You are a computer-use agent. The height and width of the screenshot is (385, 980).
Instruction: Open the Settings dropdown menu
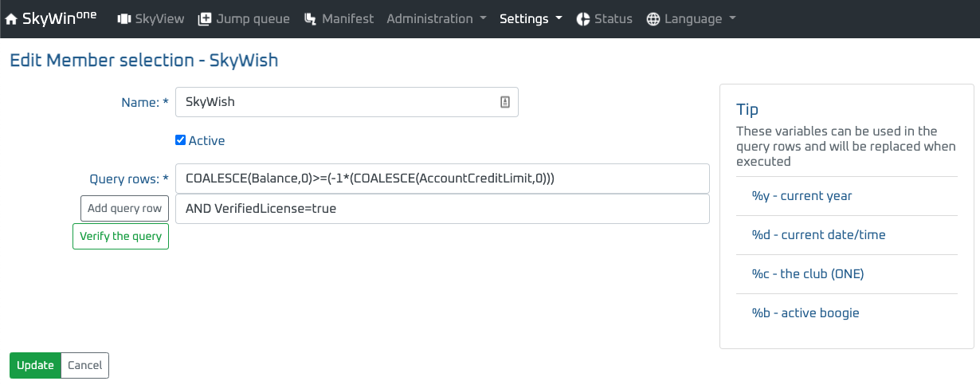coord(531,19)
